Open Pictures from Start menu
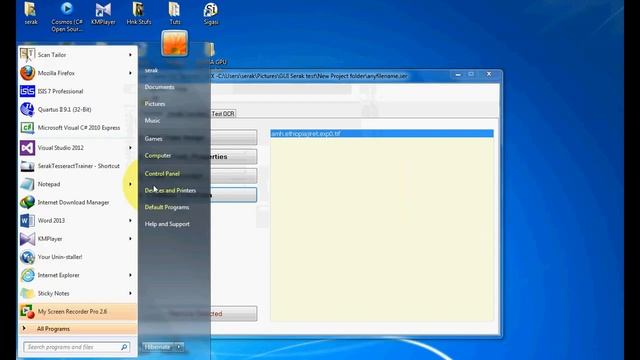 point(155,104)
